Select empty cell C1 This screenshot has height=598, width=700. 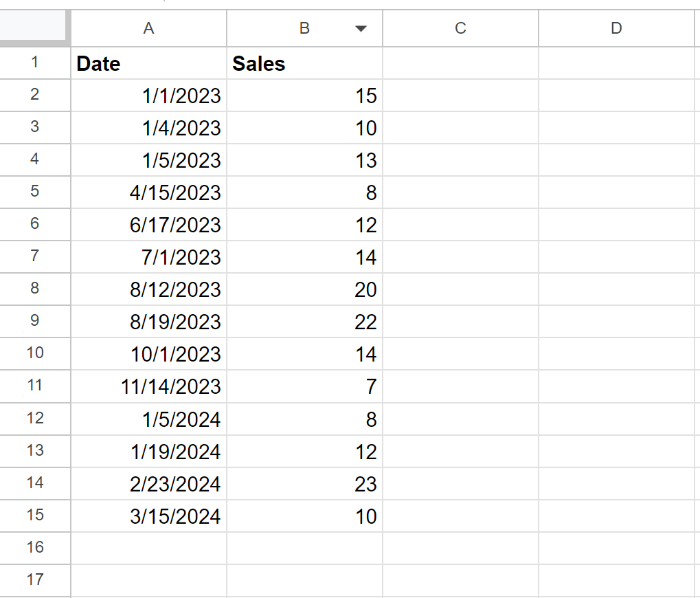coord(460,63)
